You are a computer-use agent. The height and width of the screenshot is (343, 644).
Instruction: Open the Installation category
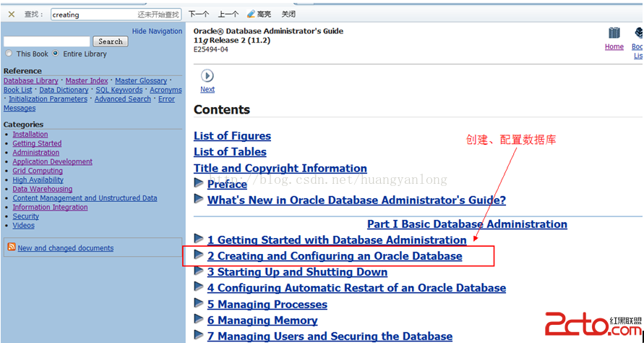pos(30,135)
